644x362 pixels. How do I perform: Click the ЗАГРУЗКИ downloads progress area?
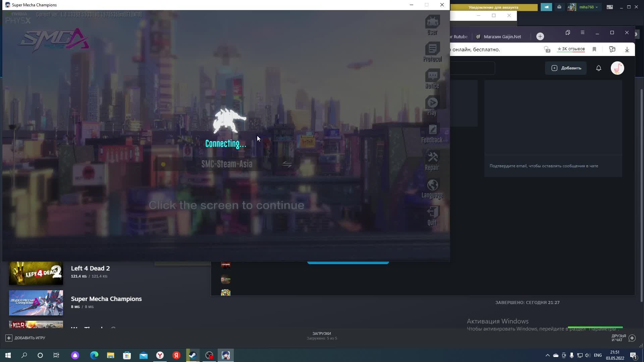[322, 336]
